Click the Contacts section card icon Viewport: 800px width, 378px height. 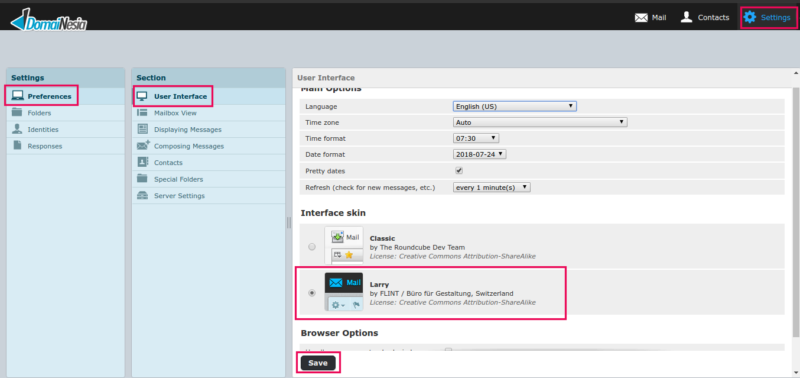click(x=143, y=162)
